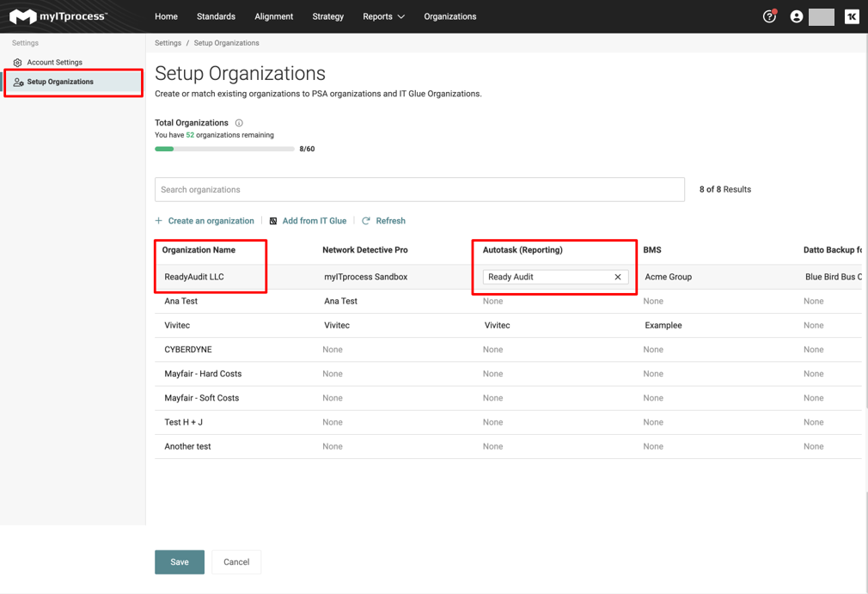
Task: Click the Setup Organizations person icon
Action: (18, 82)
